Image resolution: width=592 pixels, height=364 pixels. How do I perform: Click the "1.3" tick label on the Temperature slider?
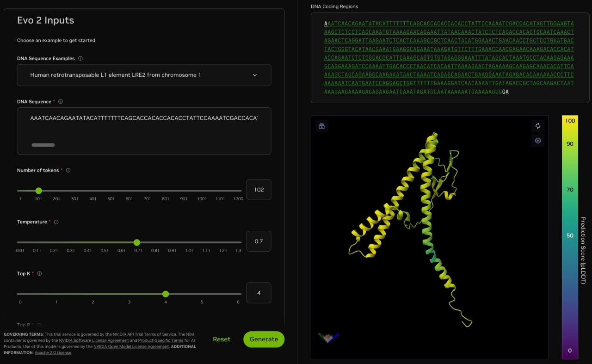click(x=238, y=251)
